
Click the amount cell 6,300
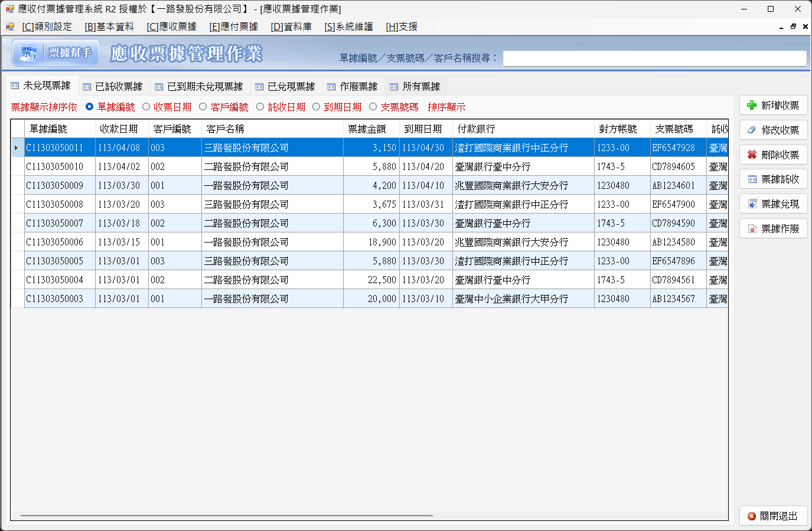(371, 223)
